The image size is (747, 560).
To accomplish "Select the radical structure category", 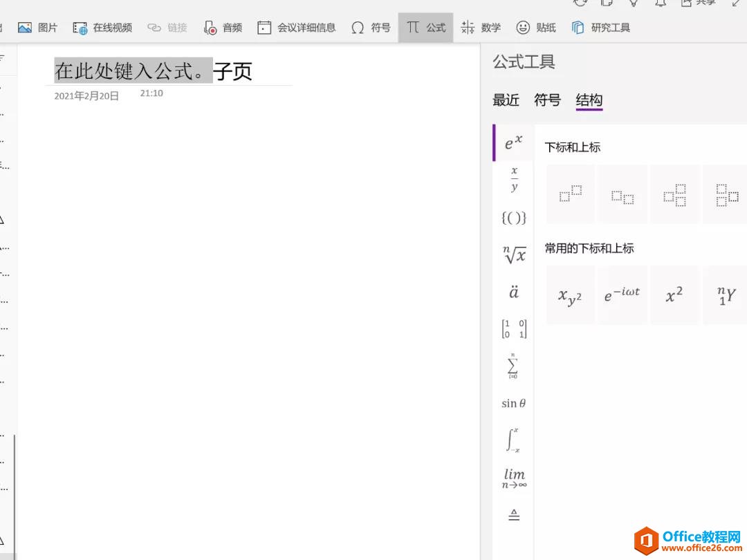I will (513, 255).
